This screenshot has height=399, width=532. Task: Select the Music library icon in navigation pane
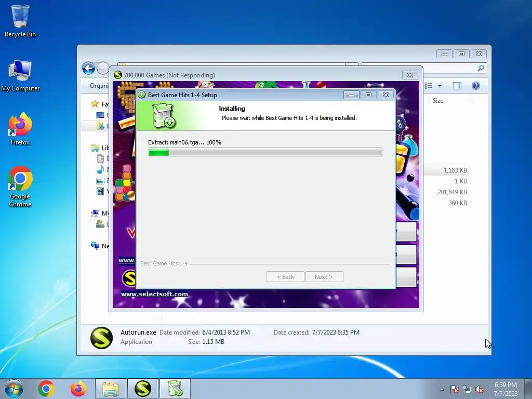pos(100,169)
